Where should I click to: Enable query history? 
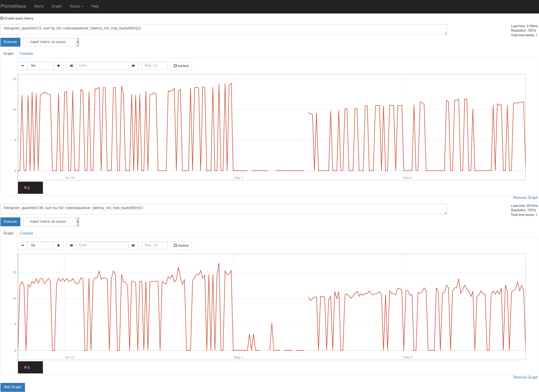click(2, 18)
